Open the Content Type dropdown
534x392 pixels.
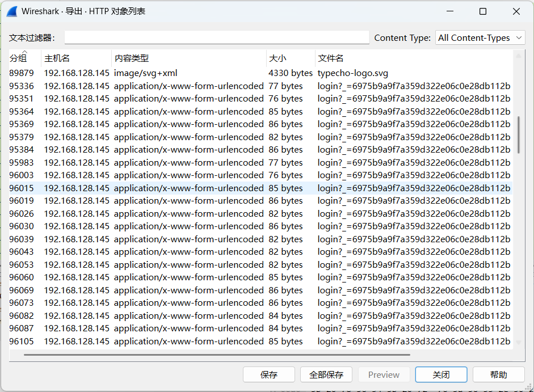coord(480,38)
